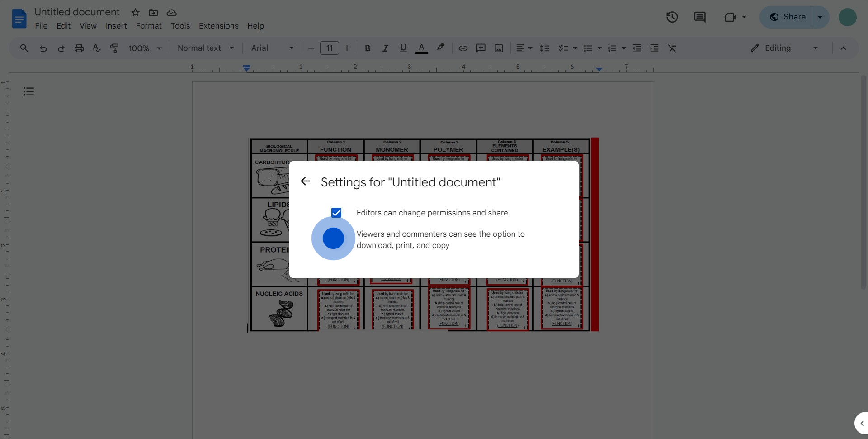This screenshot has width=868, height=439.
Task: Open the comments history icon
Action: tap(699, 17)
